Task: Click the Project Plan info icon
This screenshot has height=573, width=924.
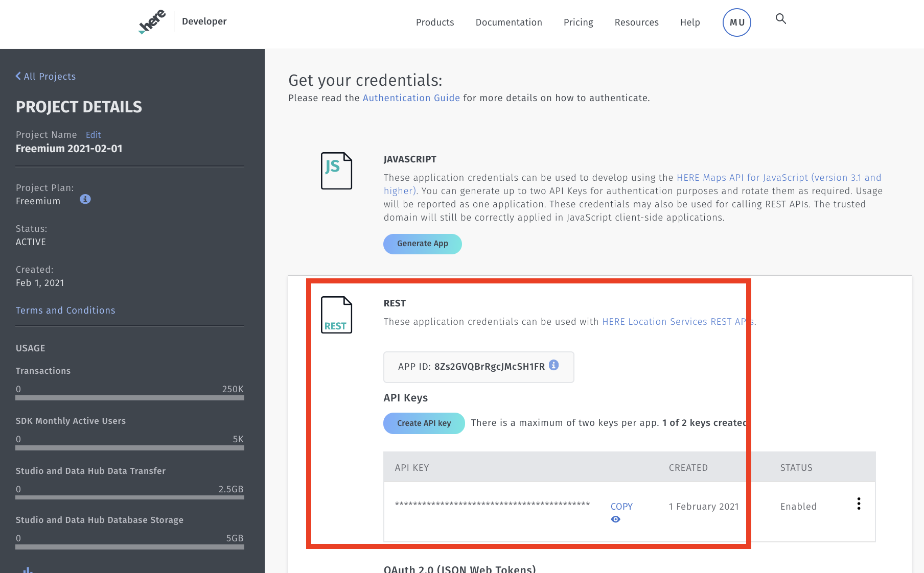Action: click(85, 199)
